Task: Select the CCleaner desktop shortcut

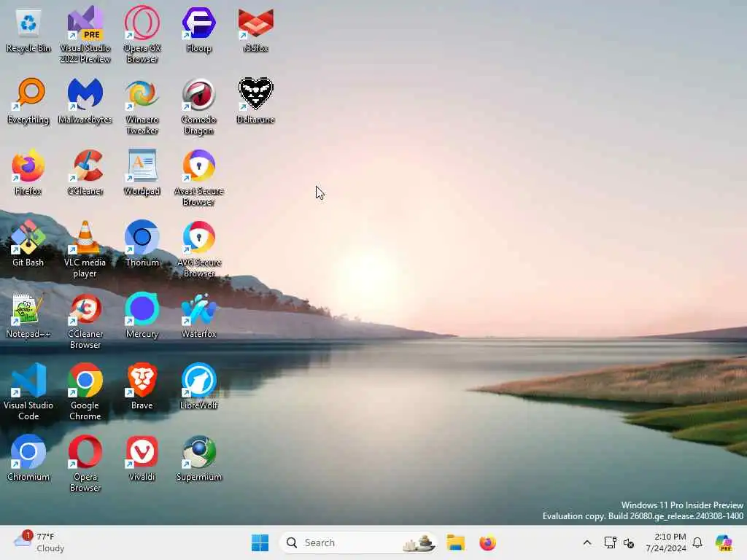Action: tap(85, 172)
